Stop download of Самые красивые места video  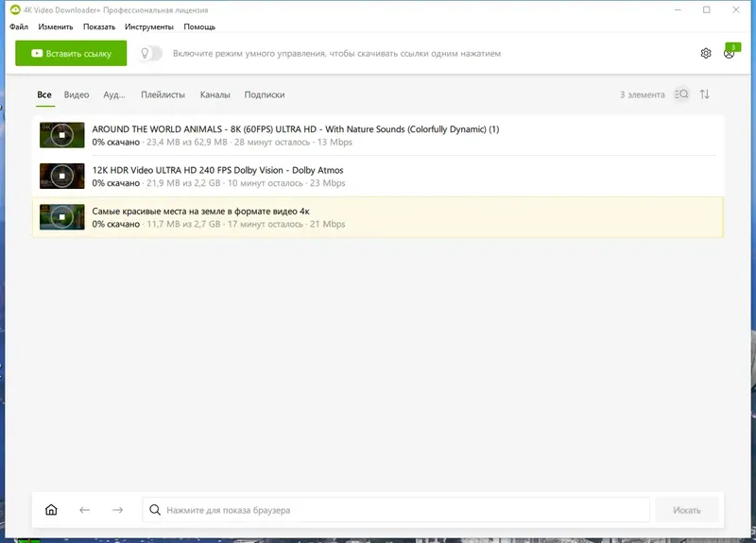[61, 217]
